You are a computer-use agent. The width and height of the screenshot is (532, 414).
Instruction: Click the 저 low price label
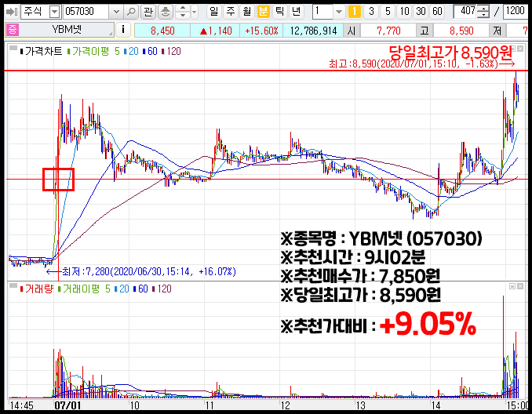497,31
